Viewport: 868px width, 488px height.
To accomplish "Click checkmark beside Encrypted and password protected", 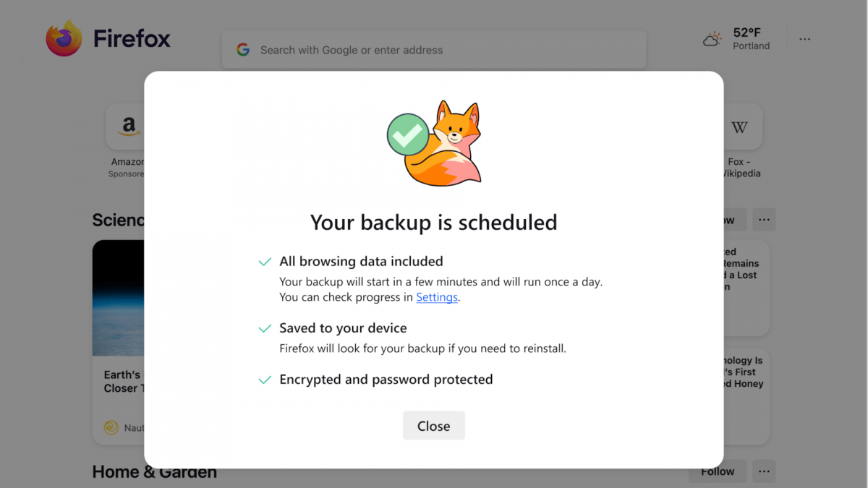I will click(265, 380).
